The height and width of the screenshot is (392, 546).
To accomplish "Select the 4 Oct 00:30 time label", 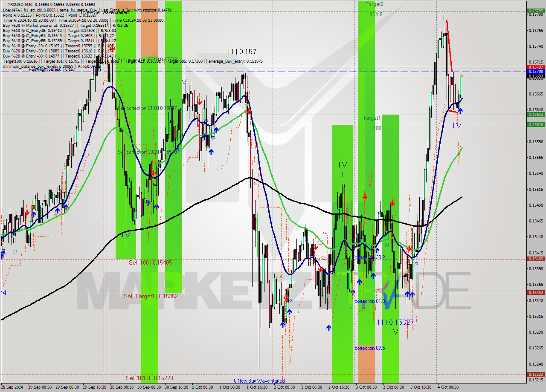I will click(x=449, y=387).
